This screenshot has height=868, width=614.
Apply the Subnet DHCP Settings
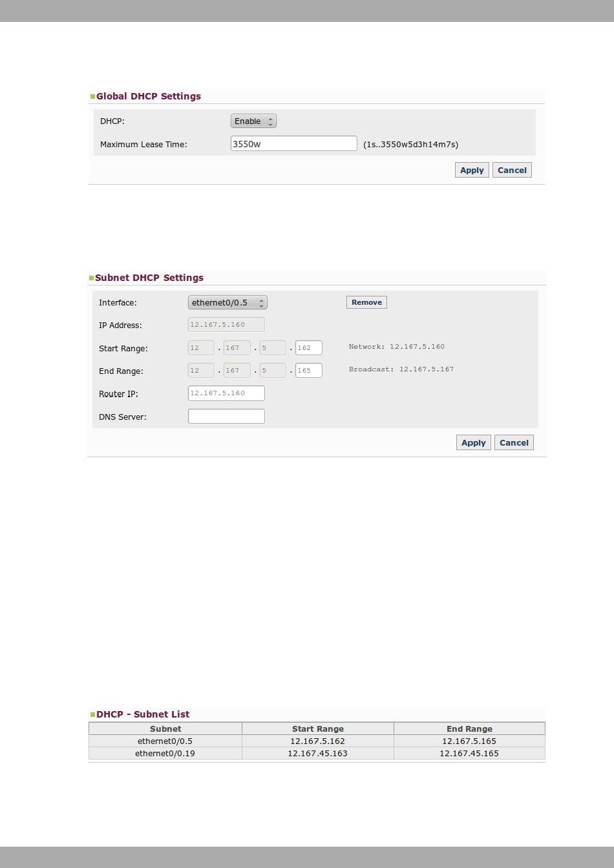click(473, 442)
